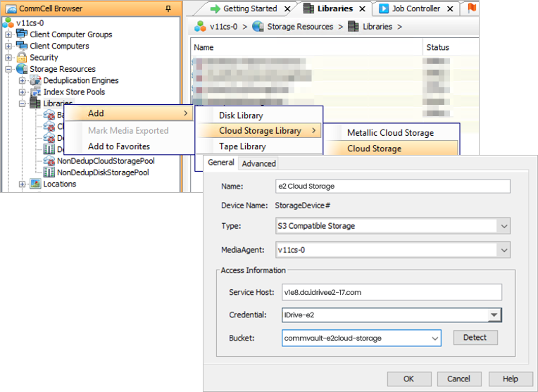
Task: Click the Locations map icon
Action: coord(35,184)
